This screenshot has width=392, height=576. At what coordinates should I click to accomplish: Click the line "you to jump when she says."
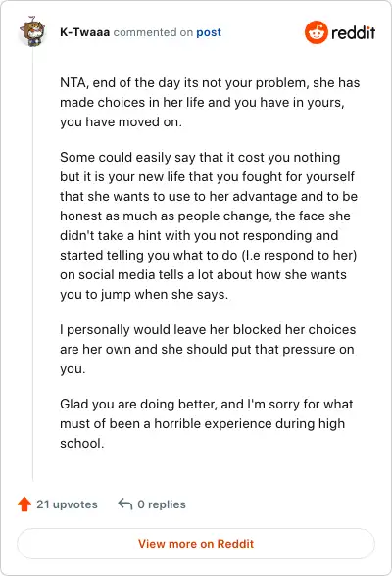click(144, 294)
